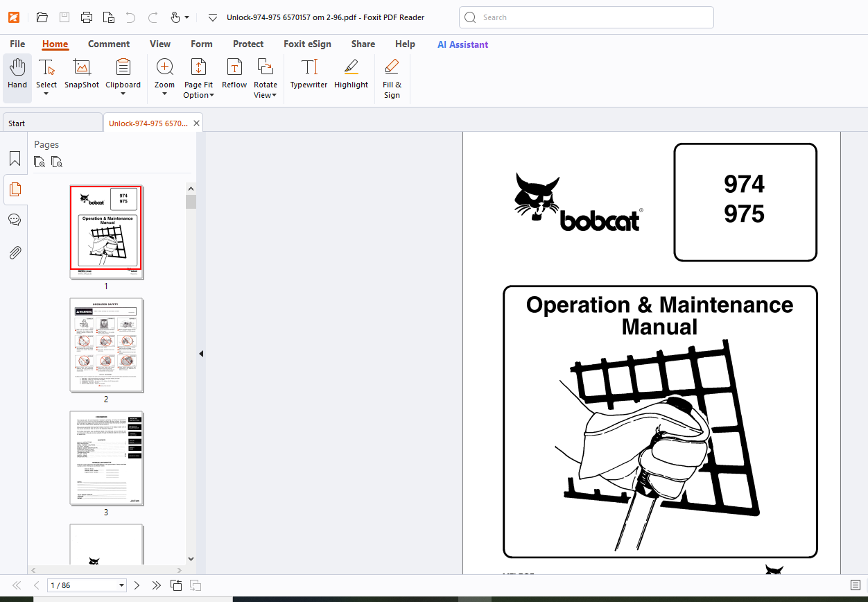868x602 pixels.
Task: Switch to the Comment ribbon tab
Action: 109,44
